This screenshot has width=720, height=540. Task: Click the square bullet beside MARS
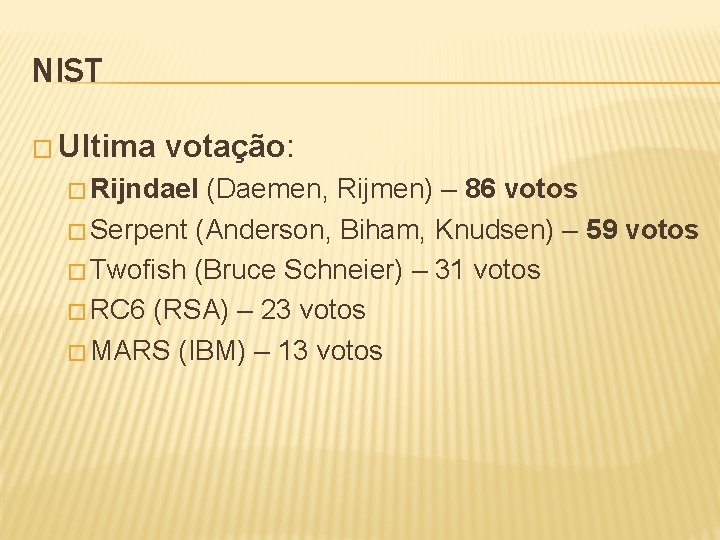click(x=77, y=352)
